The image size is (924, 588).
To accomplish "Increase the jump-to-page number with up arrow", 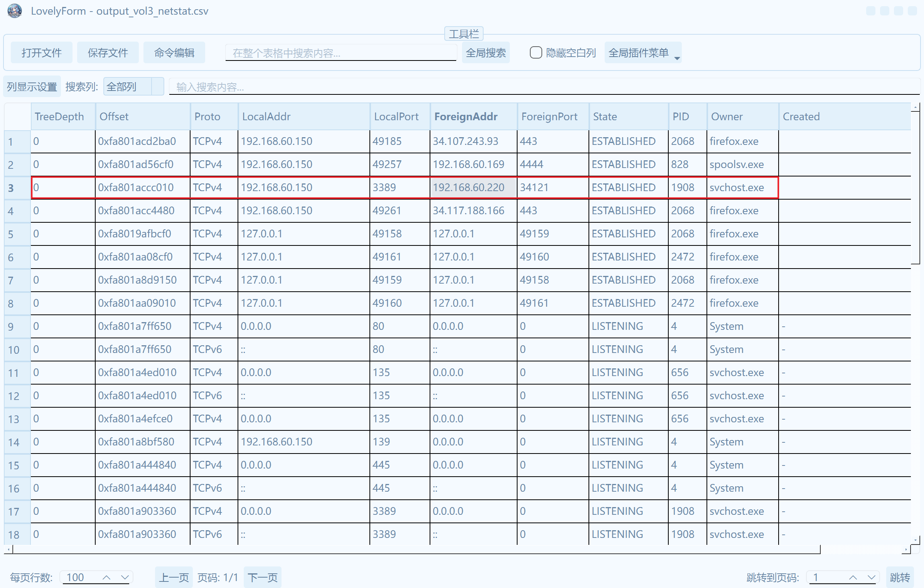I will coord(853,577).
